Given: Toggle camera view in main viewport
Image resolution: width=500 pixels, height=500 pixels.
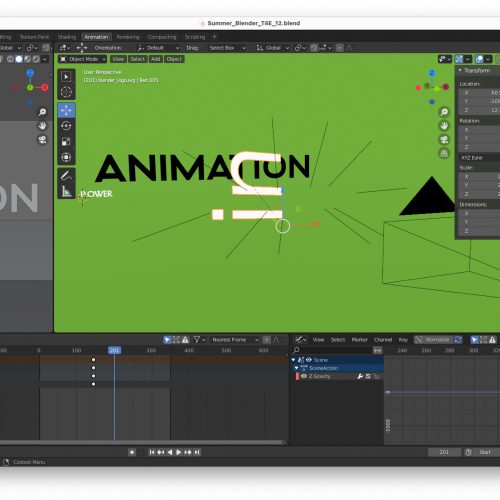Looking at the screenshot, I should tap(444, 139).
